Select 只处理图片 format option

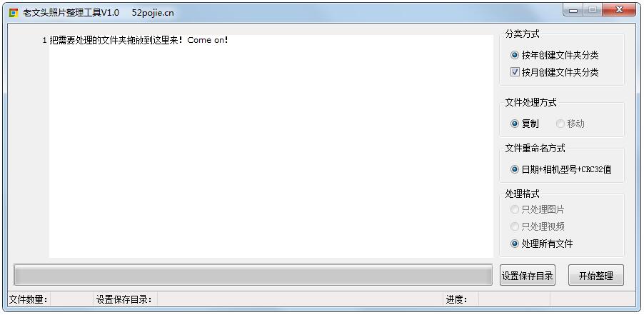pyautogui.click(x=538, y=209)
